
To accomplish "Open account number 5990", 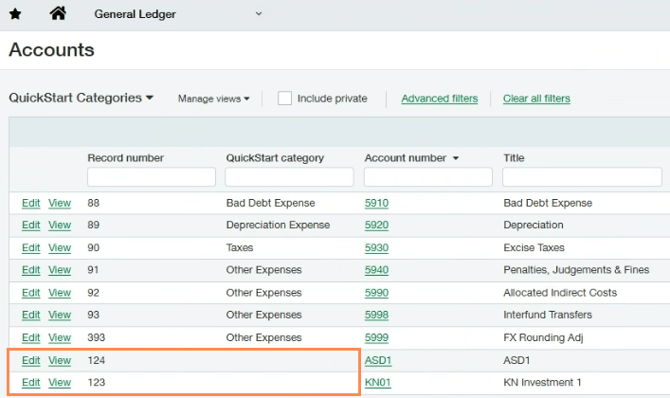I will click(376, 293).
